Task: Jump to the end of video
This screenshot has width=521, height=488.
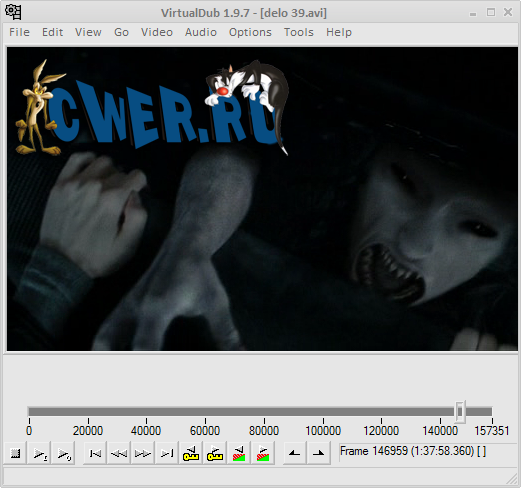Action: click(x=167, y=453)
